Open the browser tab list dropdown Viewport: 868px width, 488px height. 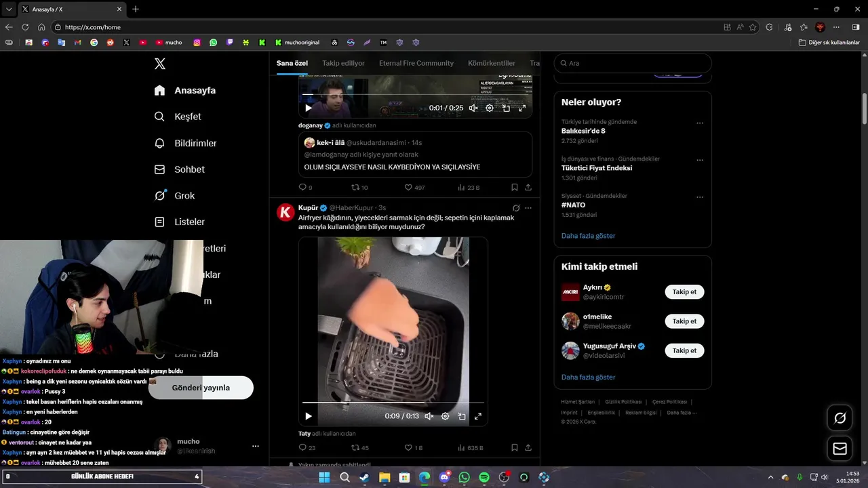9,9
